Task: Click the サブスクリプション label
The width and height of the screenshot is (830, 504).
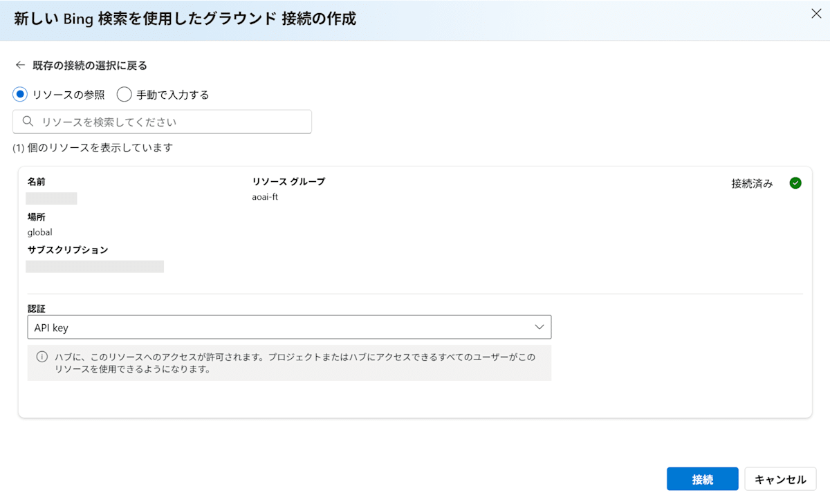Action: [68, 250]
